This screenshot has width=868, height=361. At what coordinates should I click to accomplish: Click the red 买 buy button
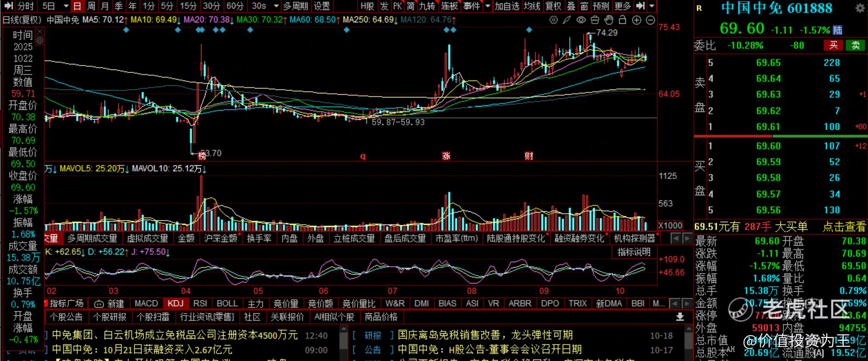pyautogui.click(x=834, y=45)
